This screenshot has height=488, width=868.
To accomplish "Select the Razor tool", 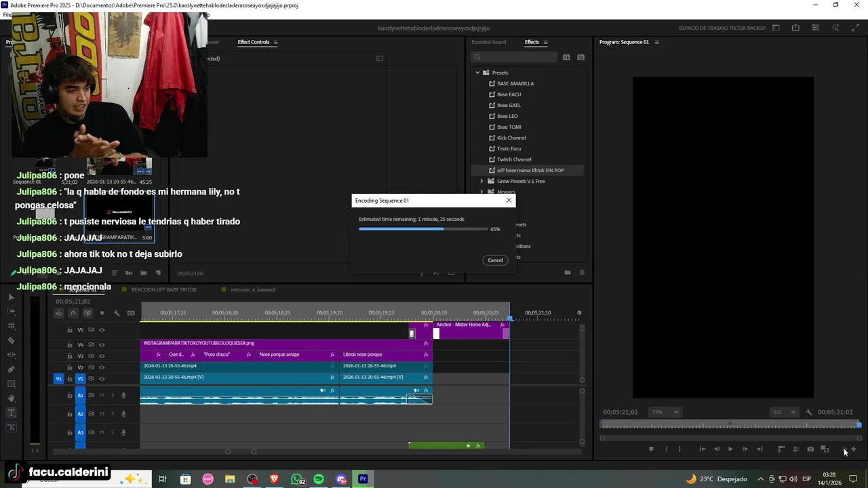I will coord(11,340).
